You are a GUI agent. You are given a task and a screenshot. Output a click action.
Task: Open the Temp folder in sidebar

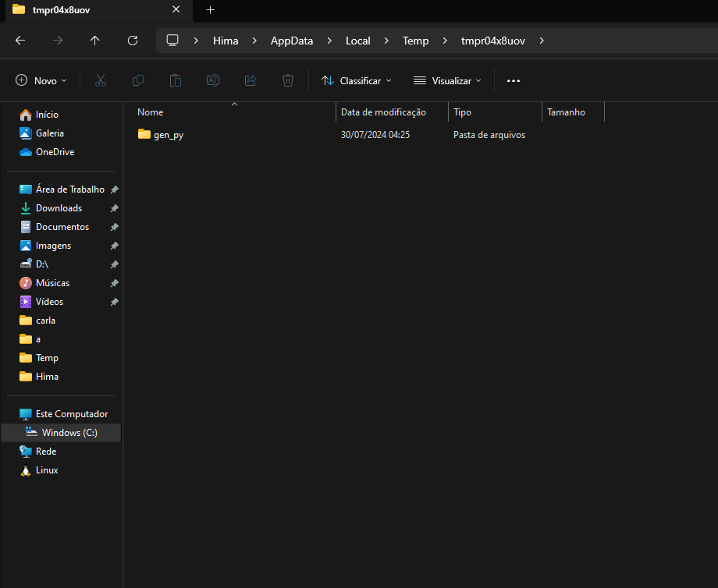tap(38, 358)
